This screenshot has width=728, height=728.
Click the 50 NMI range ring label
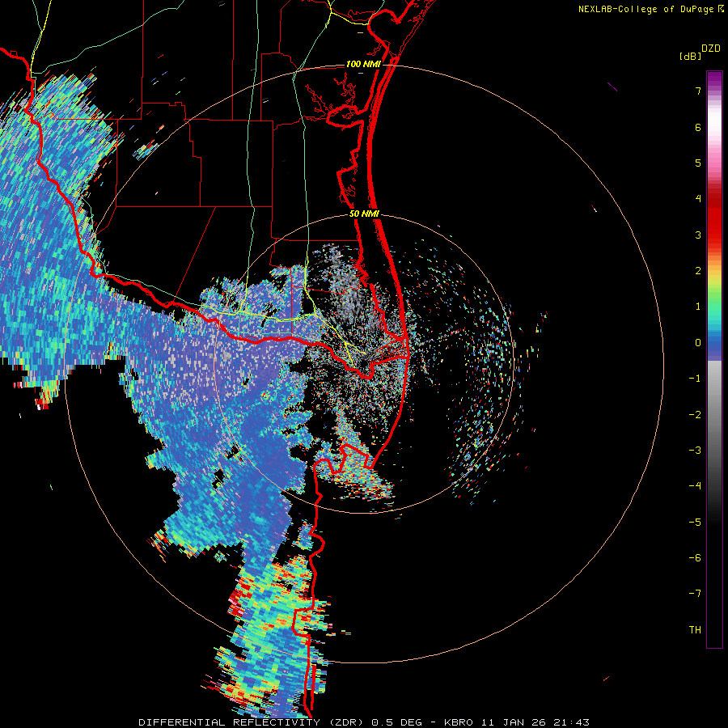point(364,214)
